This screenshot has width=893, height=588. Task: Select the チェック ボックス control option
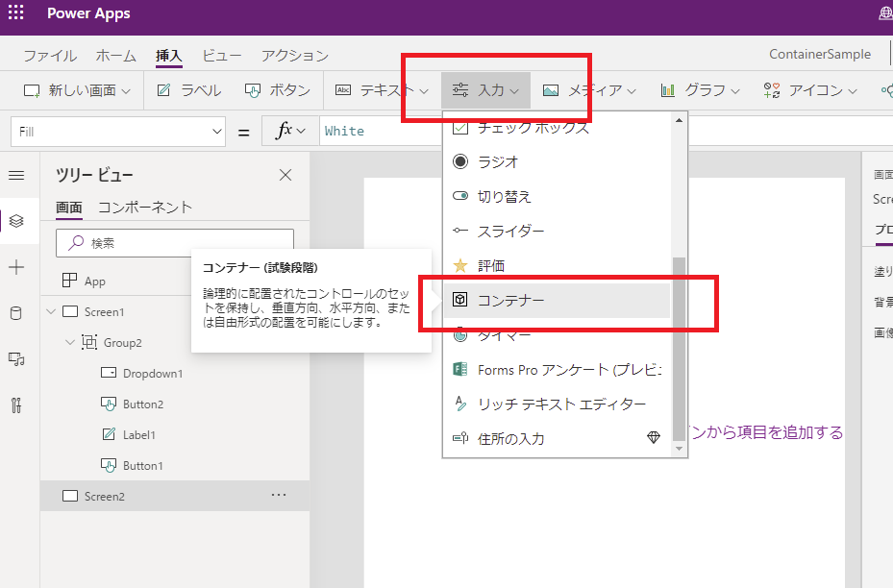[x=557, y=129]
